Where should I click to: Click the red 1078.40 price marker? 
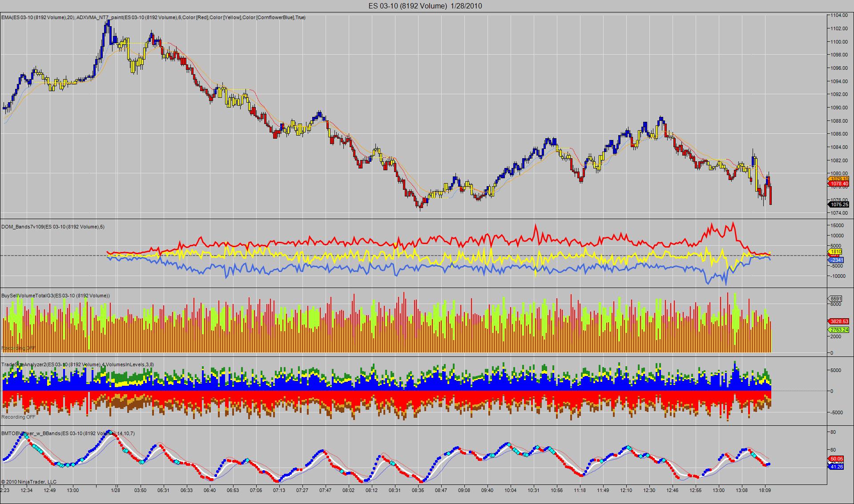(x=839, y=184)
